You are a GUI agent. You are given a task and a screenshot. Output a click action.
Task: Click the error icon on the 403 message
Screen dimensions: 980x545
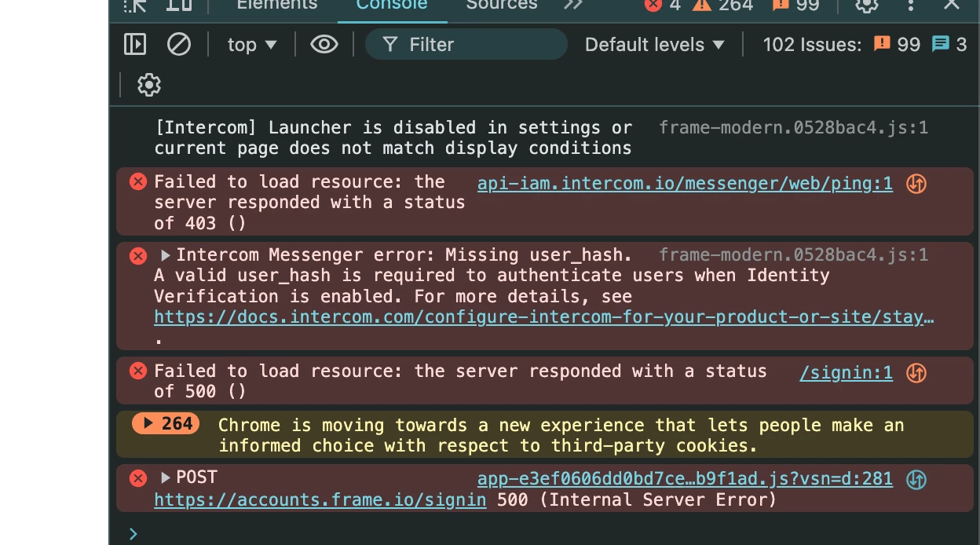pyautogui.click(x=138, y=182)
